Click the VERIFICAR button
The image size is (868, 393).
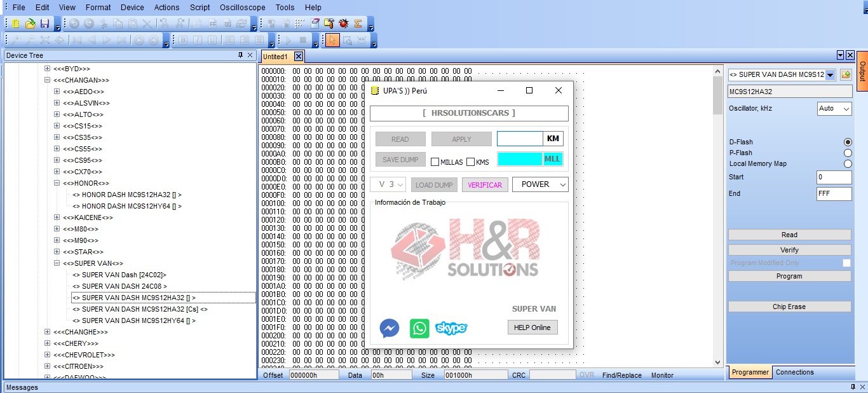pyautogui.click(x=485, y=185)
